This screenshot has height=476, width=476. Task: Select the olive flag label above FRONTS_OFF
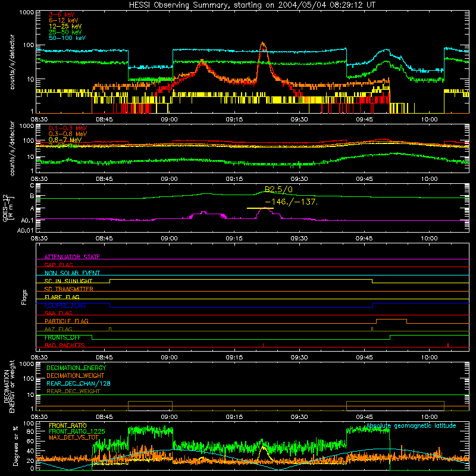click(x=58, y=329)
